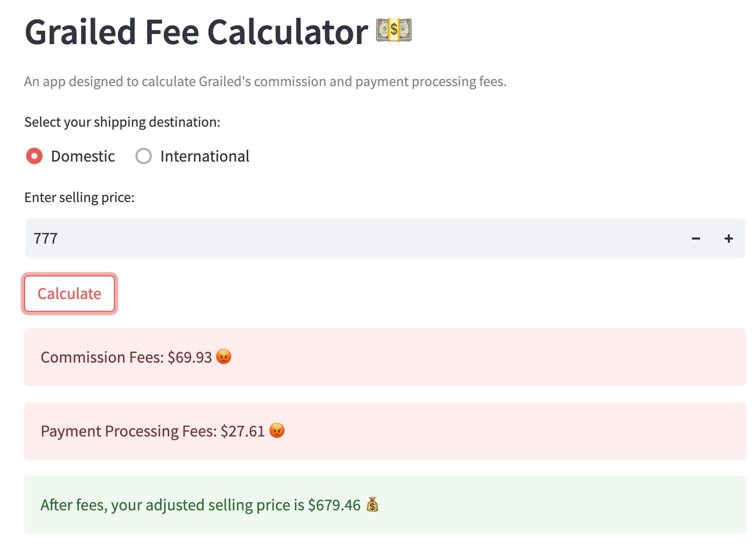Click the app description subtitle text

(265, 81)
